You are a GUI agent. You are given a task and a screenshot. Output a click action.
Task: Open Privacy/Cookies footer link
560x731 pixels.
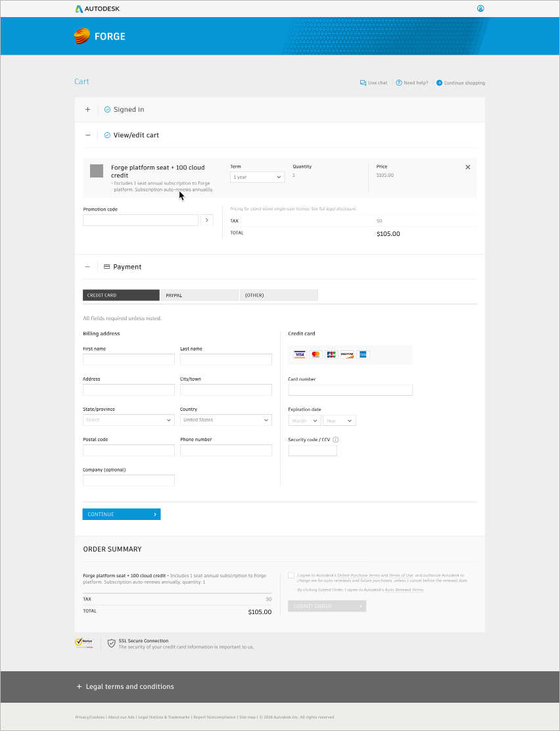coord(90,717)
